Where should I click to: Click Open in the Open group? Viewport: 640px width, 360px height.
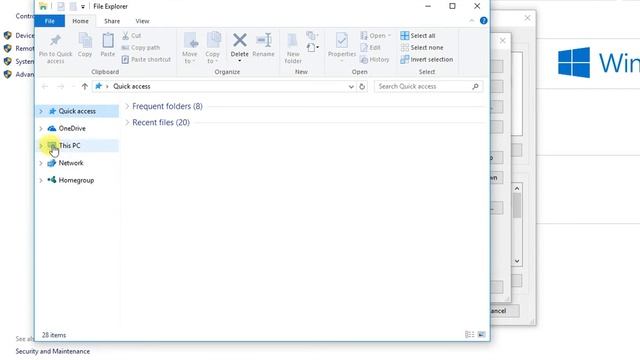click(x=375, y=36)
